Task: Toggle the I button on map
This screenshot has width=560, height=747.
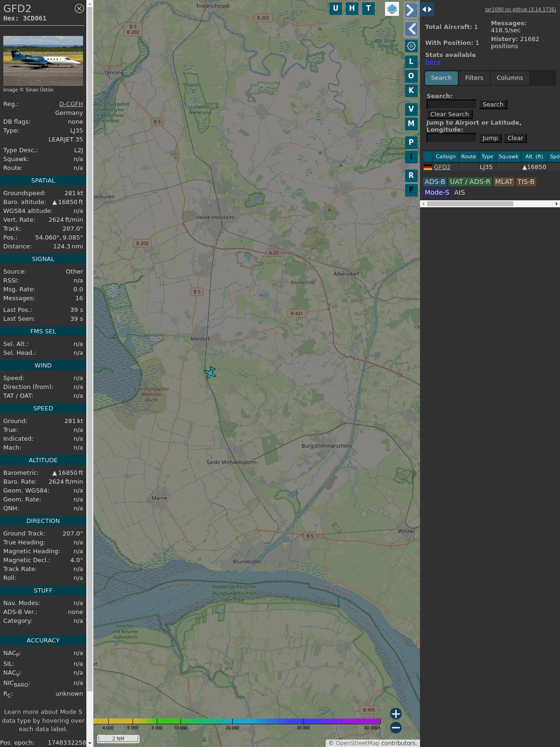Action: pyautogui.click(x=411, y=157)
